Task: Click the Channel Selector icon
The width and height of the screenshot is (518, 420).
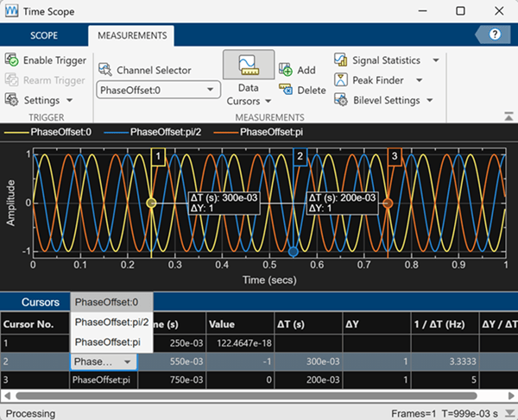Action: coord(105,70)
